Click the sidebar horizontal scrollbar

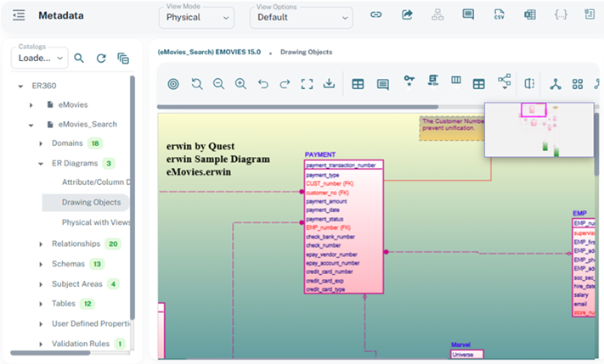coord(50,352)
